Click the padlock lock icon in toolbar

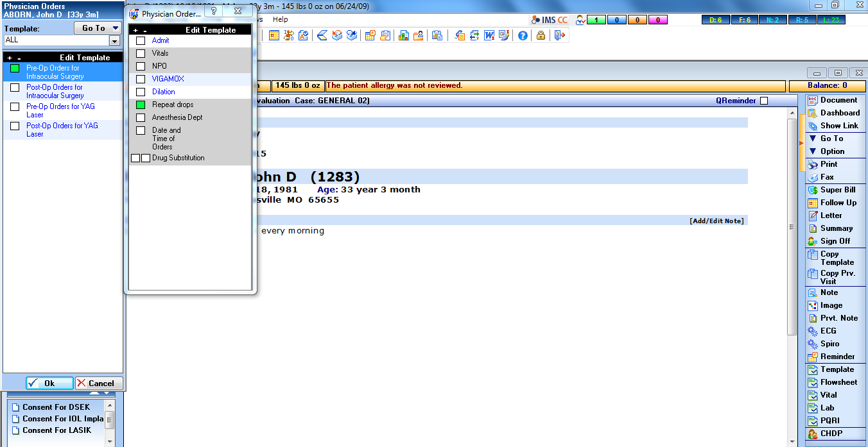tap(541, 35)
